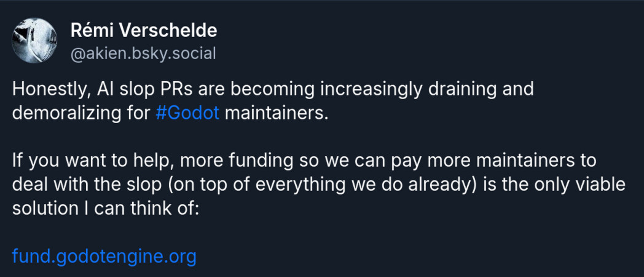The height and width of the screenshot is (277, 644).
Task: Visit the fund.godotengine.org link
Action: (x=104, y=255)
